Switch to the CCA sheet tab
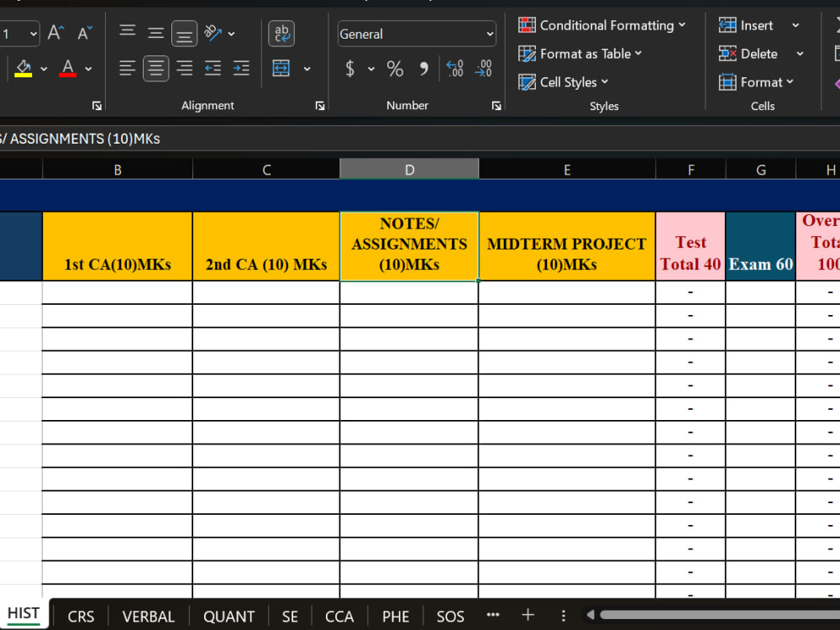The image size is (840, 630). click(339, 617)
